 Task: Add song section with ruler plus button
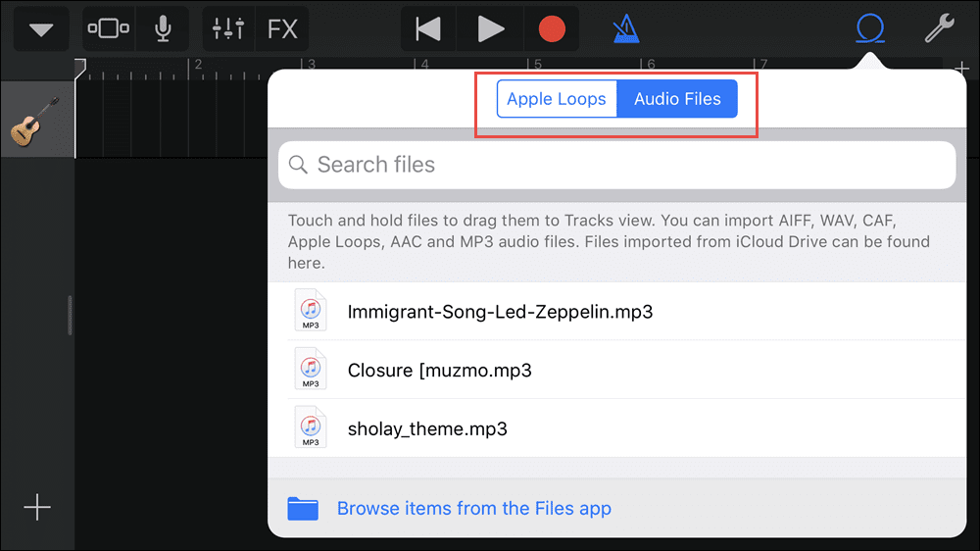coord(962,68)
